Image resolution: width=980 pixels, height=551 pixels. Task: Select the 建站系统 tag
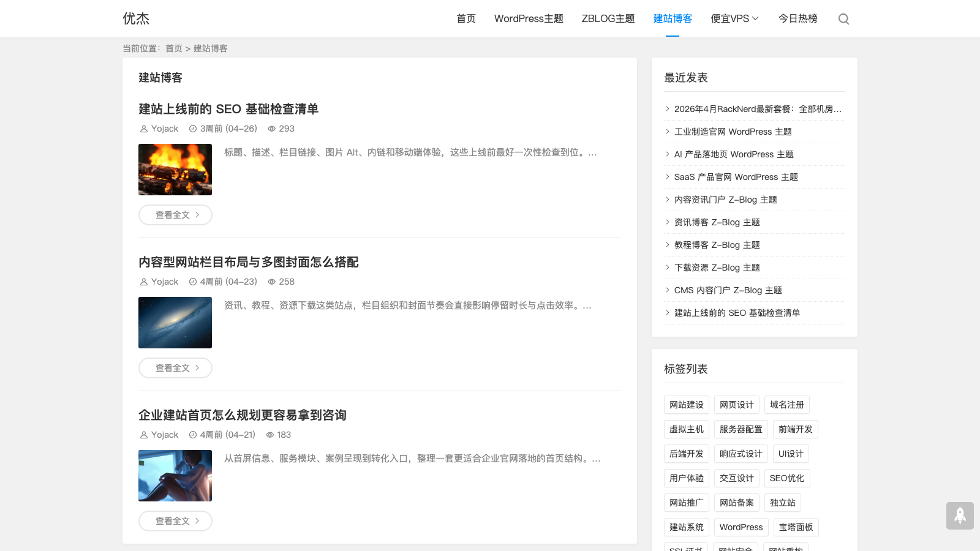click(x=687, y=527)
